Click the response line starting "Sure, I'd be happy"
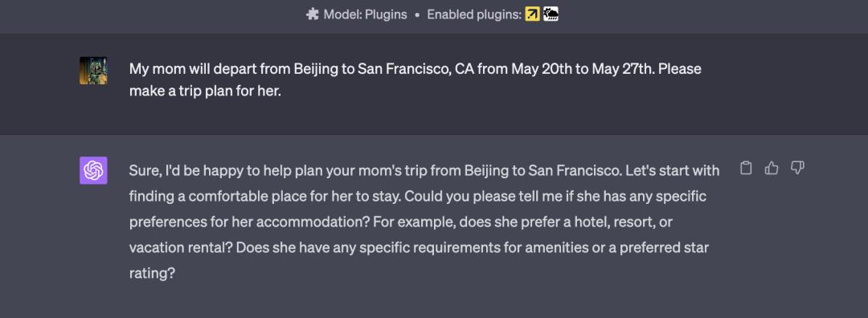 pyautogui.click(x=424, y=171)
